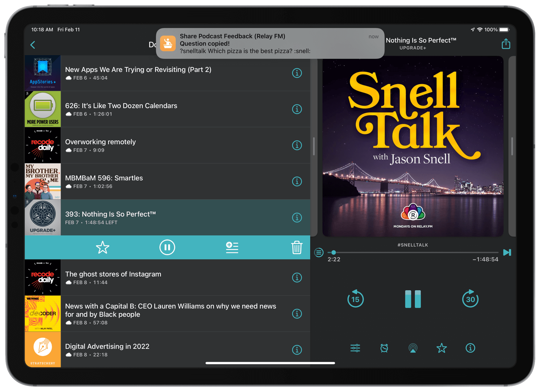Open playback effects sliders
Image resolution: width=541 pixels, height=392 pixels.
click(x=355, y=348)
